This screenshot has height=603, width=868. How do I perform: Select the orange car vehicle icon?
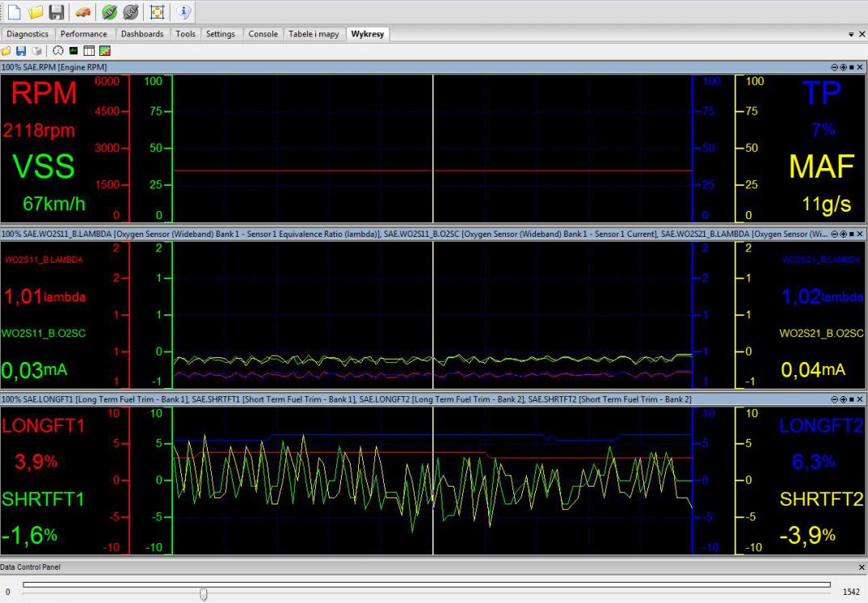tap(83, 11)
